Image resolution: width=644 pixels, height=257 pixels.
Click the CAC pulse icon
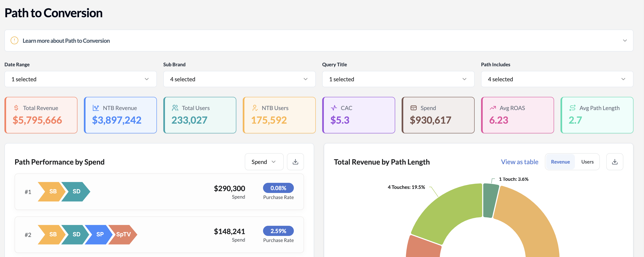point(334,108)
